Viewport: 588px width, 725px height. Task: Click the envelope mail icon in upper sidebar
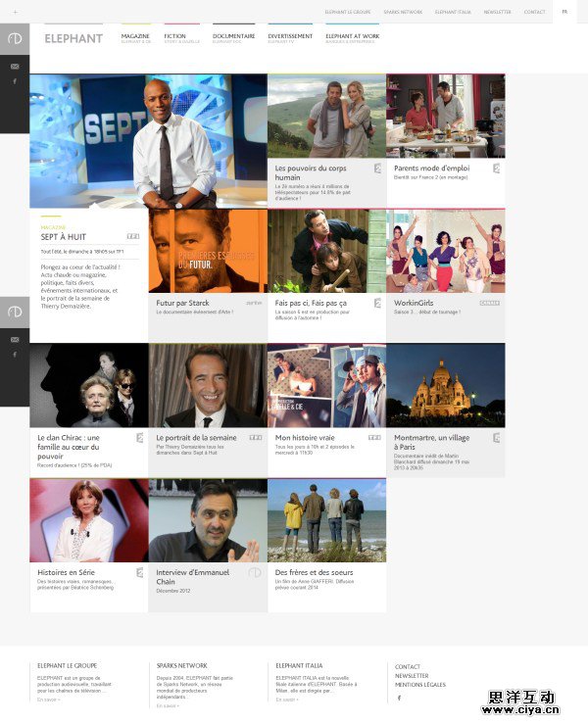[x=15, y=66]
